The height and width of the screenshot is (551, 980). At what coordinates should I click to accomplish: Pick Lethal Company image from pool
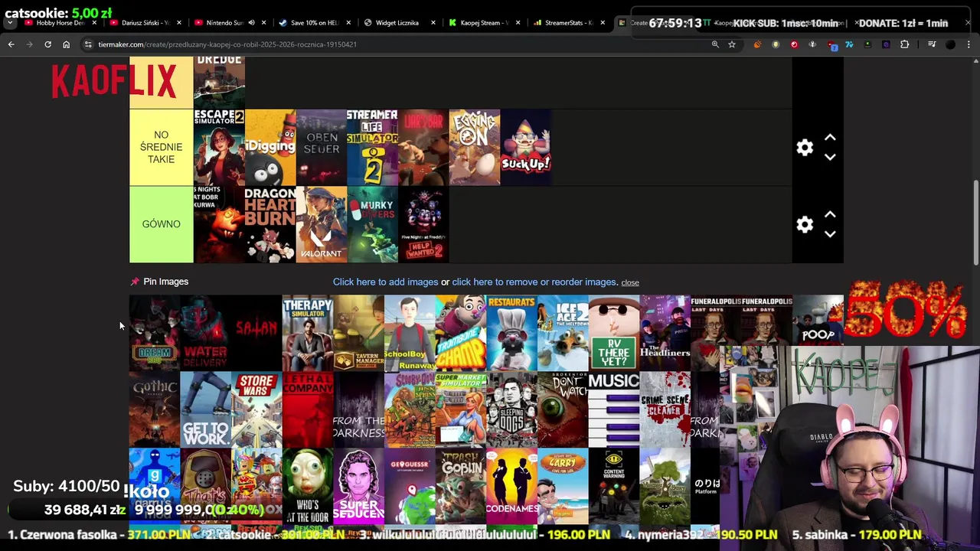308,409
